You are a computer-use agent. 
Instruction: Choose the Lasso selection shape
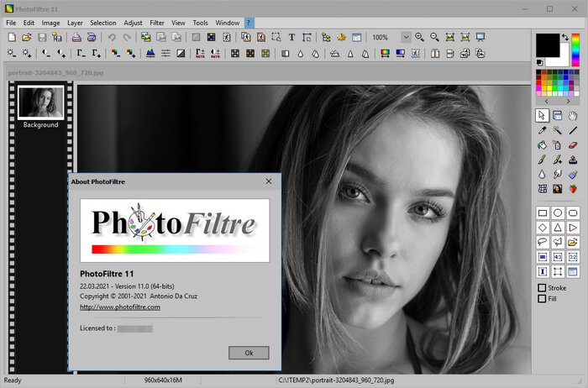tap(542, 242)
